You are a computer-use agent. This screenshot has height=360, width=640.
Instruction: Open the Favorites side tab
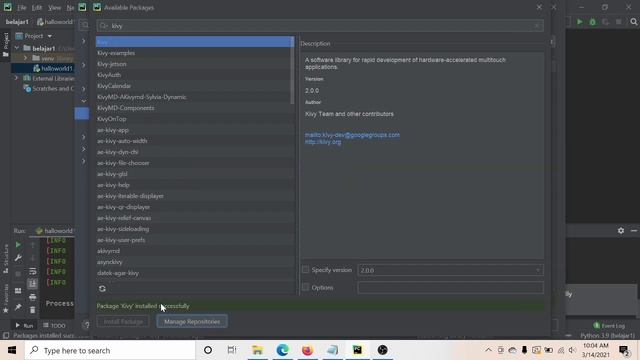(5, 298)
